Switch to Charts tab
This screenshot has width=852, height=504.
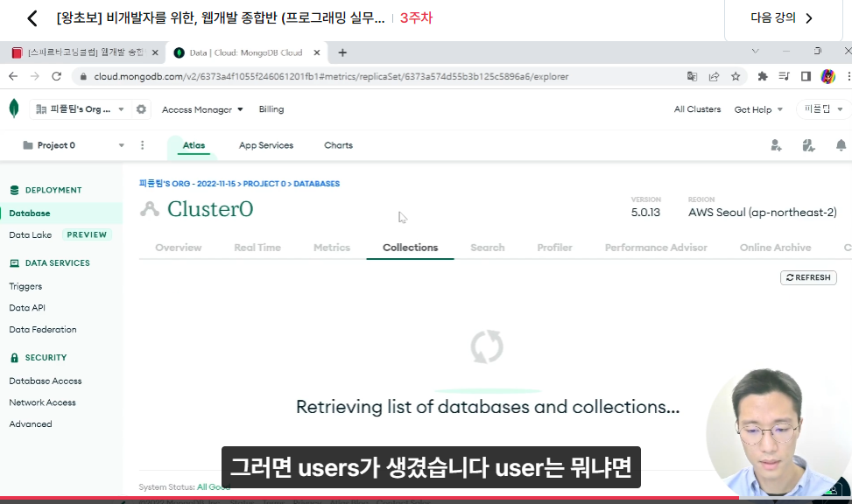click(339, 145)
